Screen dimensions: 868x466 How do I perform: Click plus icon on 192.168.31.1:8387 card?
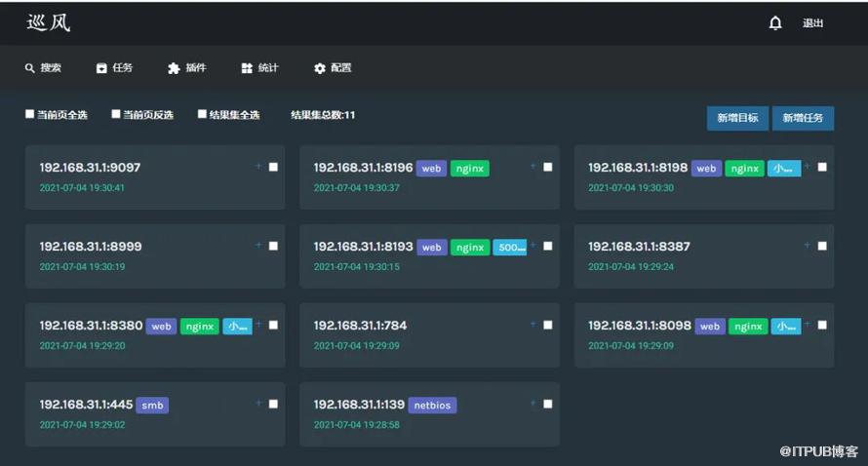pyautogui.click(x=808, y=245)
